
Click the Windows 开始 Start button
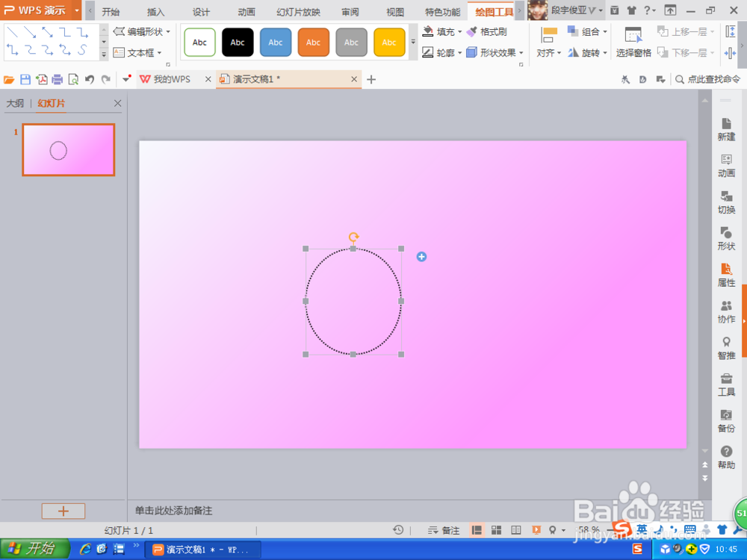pyautogui.click(x=34, y=549)
